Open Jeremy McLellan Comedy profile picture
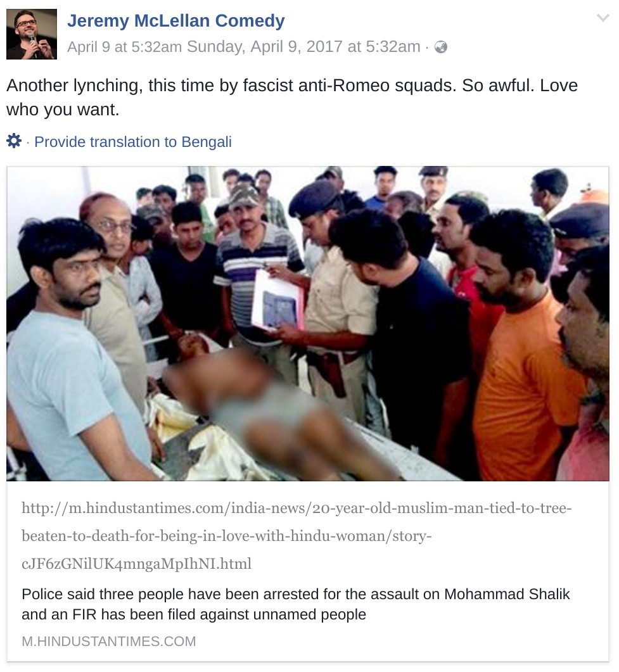Screen dimensions: 619x672 (32, 34)
